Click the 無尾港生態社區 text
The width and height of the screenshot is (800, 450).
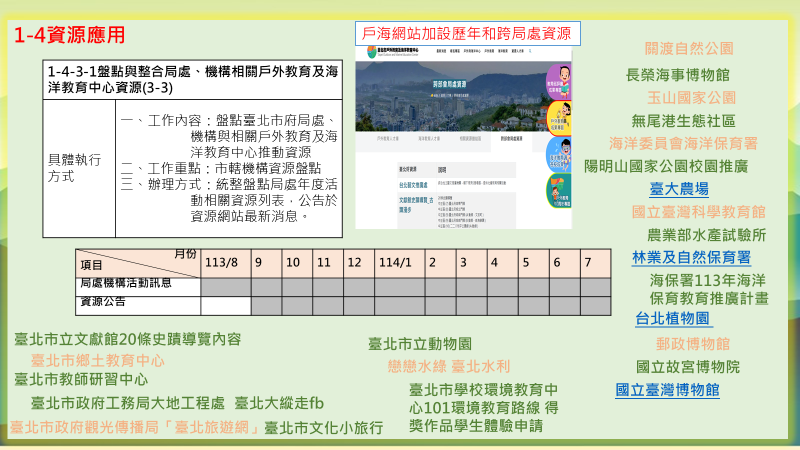(683, 121)
